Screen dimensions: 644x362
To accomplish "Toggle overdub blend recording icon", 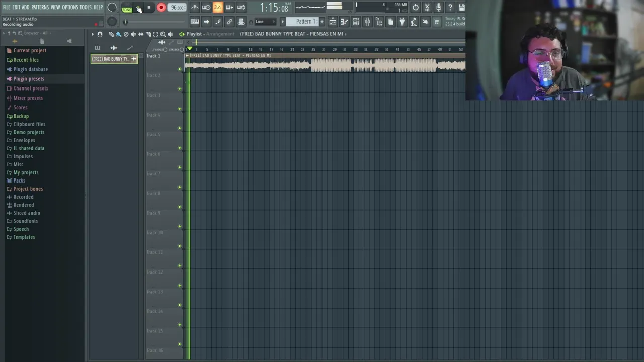I will click(x=229, y=7).
